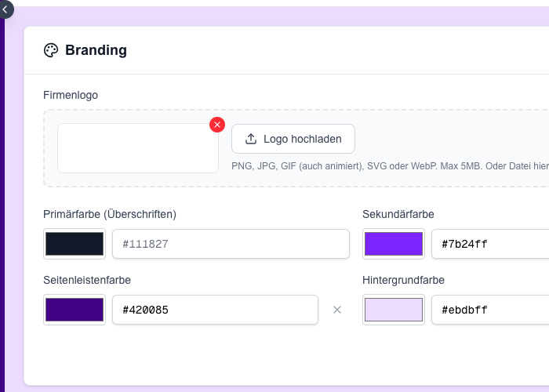Screen dimensions: 549x392
Task: Click the upload arrow icon
Action: click(x=251, y=139)
